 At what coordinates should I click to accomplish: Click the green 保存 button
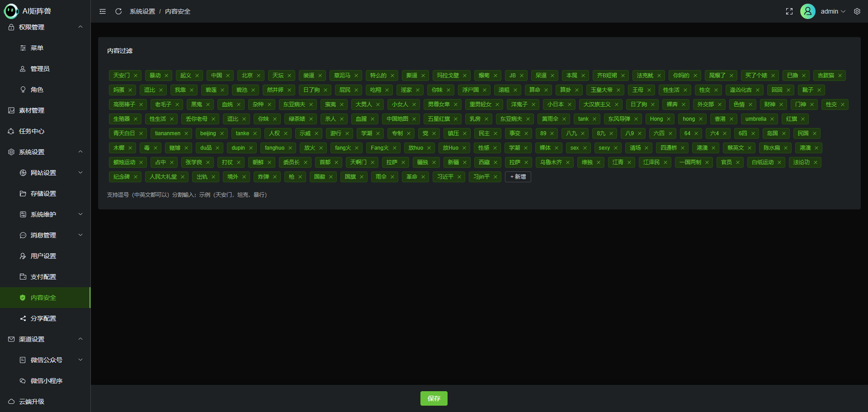(434, 398)
